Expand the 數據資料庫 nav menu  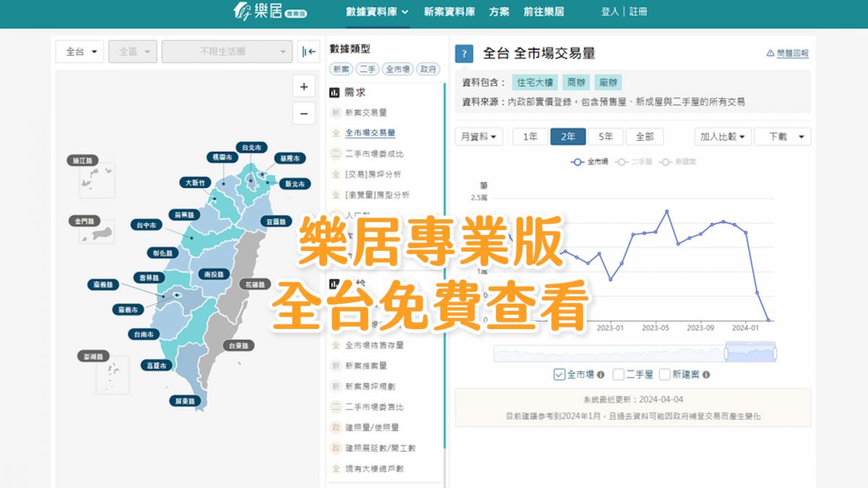click(377, 12)
